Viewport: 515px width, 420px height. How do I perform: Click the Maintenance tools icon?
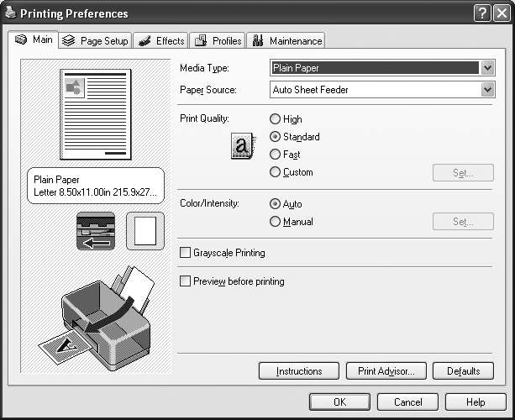click(258, 40)
